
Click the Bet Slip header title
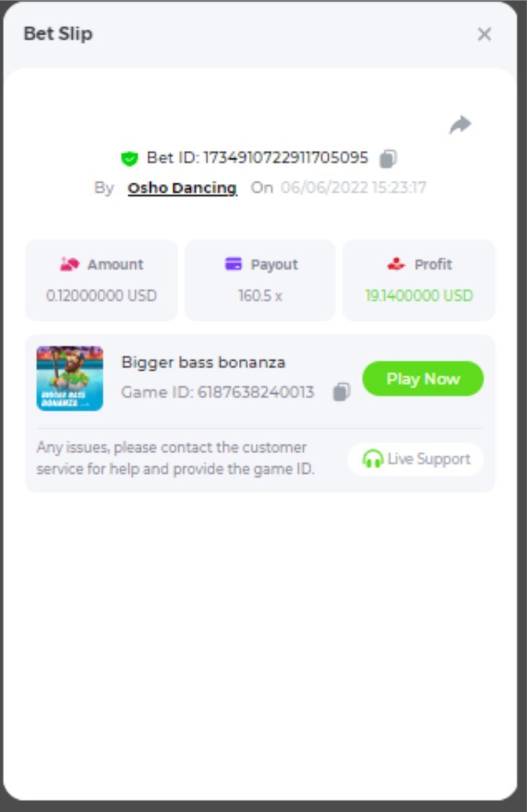[x=58, y=34]
